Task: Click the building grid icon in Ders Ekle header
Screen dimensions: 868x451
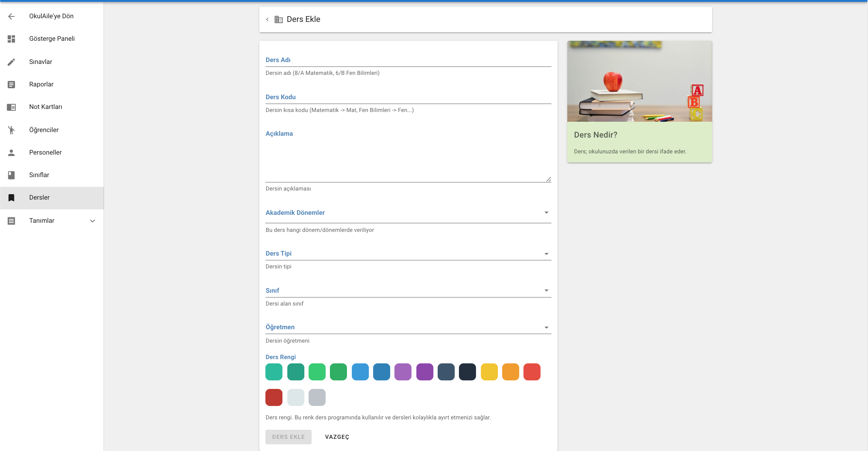Action: (279, 19)
